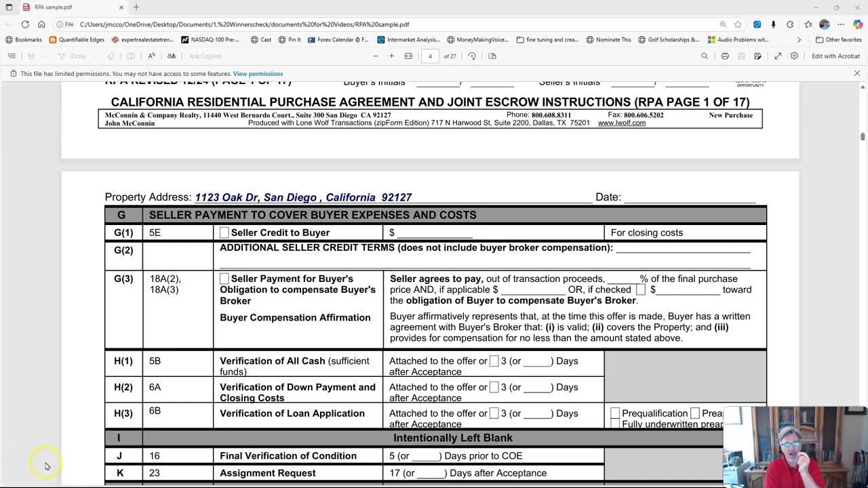Check Seller Payment for Buyer's Obligation box
868x488 pixels.
click(224, 279)
